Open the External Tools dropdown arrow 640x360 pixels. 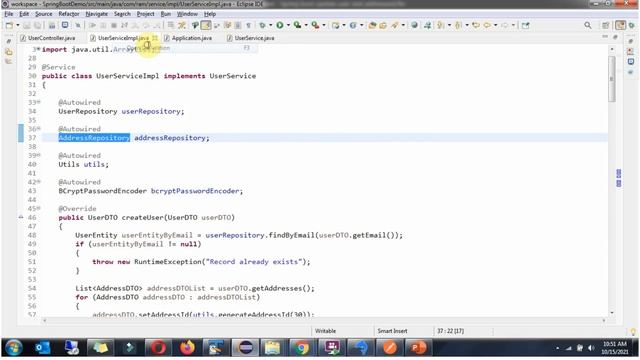point(324,25)
